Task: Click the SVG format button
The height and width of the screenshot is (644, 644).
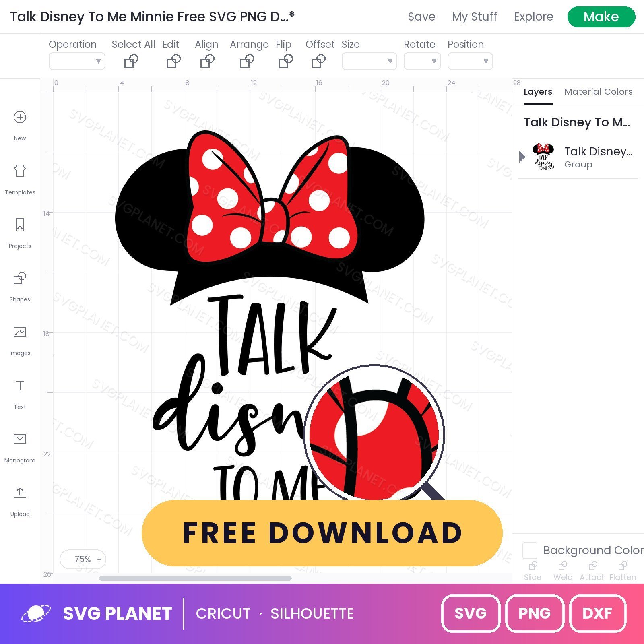Action: pyautogui.click(x=471, y=613)
